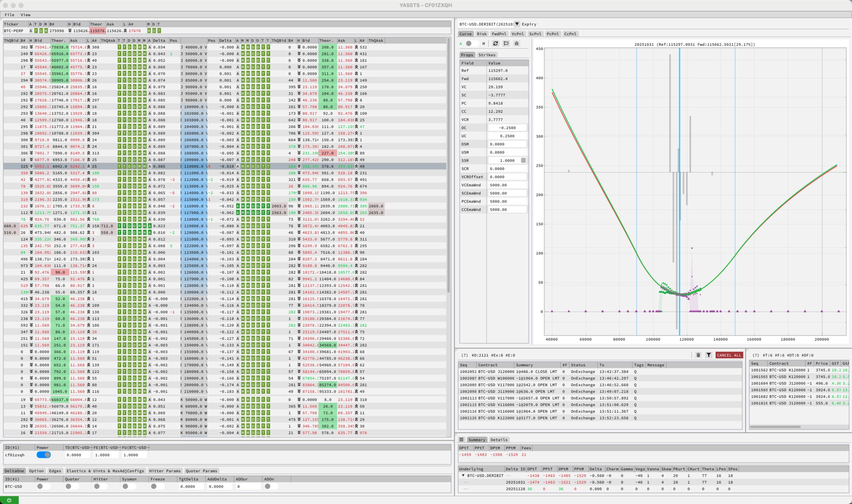Click the green power icon at bottom left
The width and height of the screenshot is (852, 504).
(9, 500)
